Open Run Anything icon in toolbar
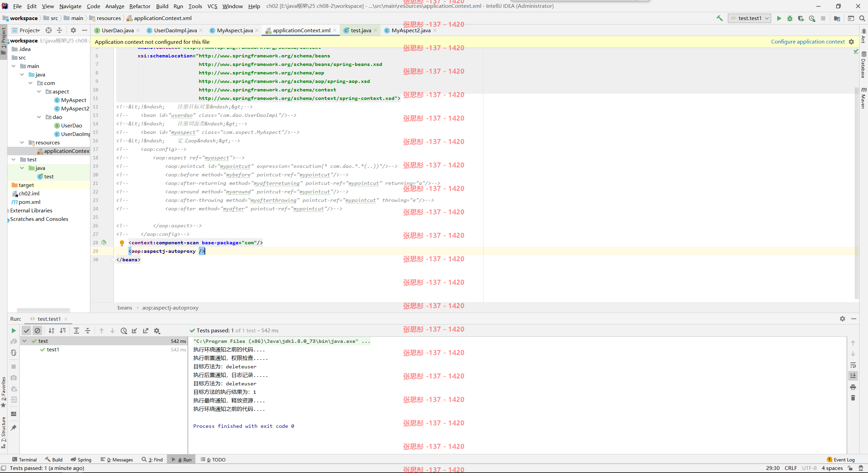868x473 pixels. (x=851, y=18)
